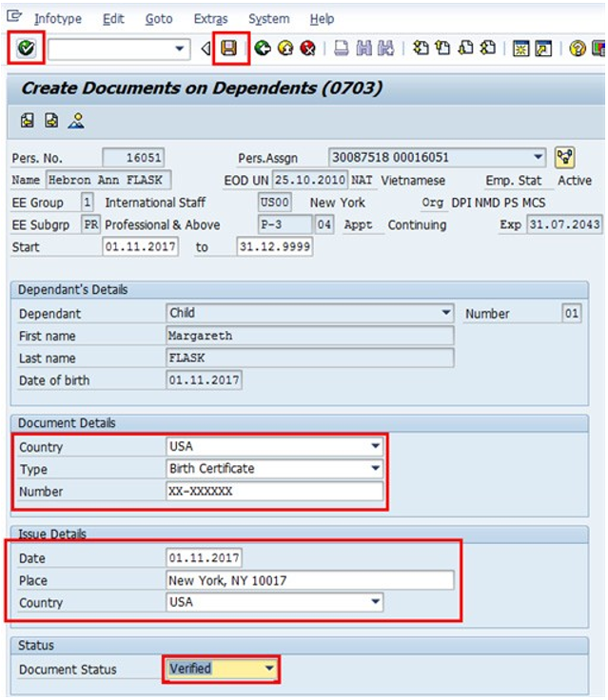Viewport: 608px width, 700px height.
Task: Open the Infotype menu
Action: (58, 19)
